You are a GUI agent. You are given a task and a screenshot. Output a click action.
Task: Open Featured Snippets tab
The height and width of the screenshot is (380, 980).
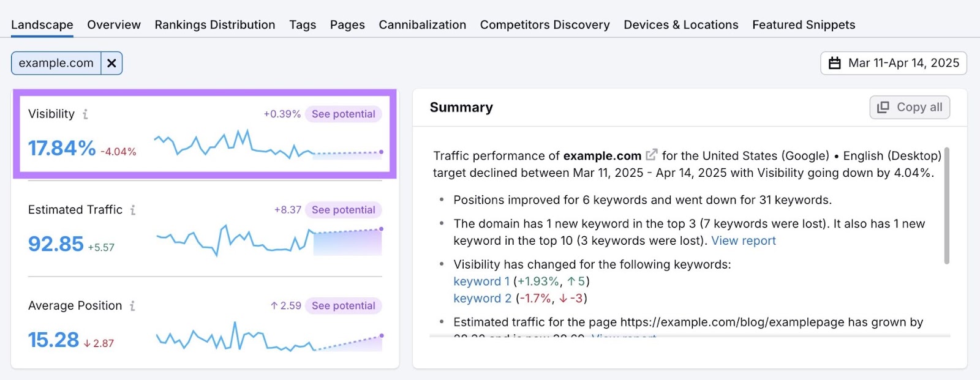804,25
